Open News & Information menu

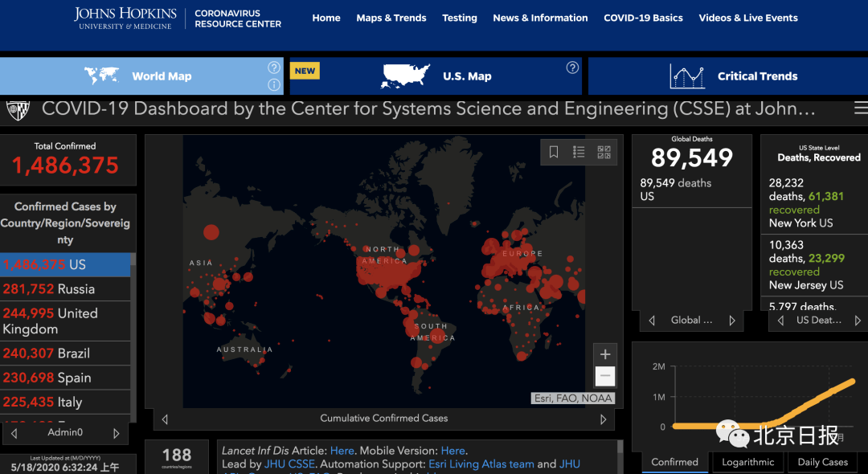pos(540,18)
